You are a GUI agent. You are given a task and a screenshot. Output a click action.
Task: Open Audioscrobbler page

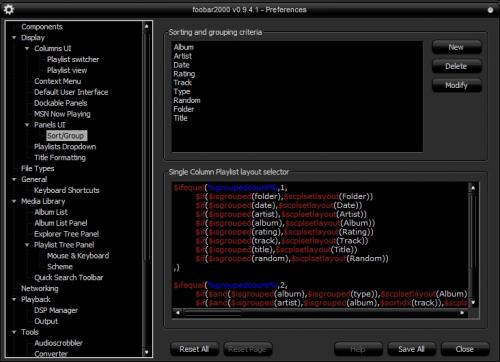click(x=58, y=343)
